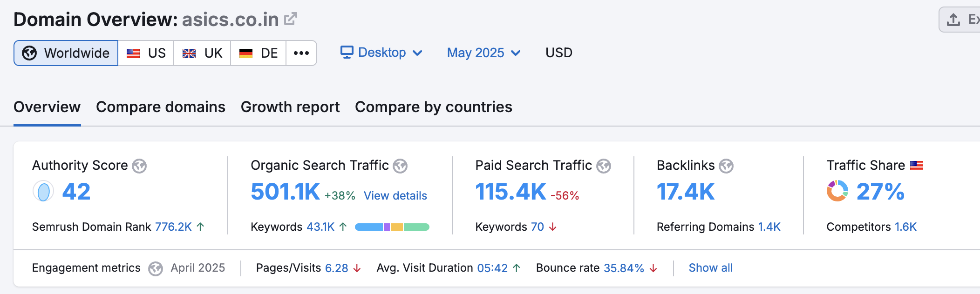Image resolution: width=980 pixels, height=294 pixels.
Task: Click the Organic Search Traffic value 501.1K
Action: 285,192
